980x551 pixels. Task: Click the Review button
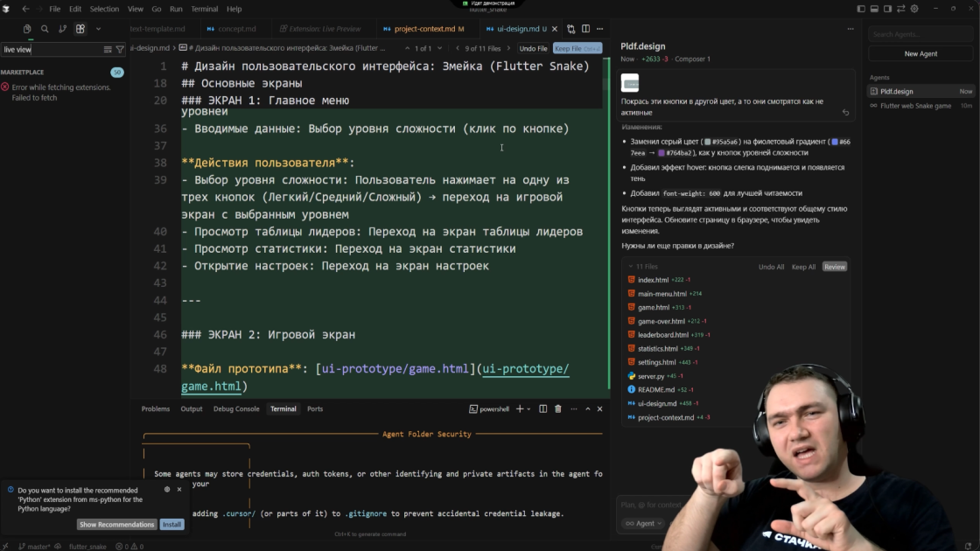835,267
